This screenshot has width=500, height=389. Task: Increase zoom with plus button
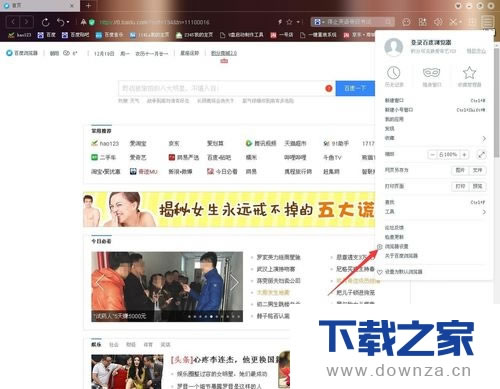pyautogui.click(x=464, y=154)
